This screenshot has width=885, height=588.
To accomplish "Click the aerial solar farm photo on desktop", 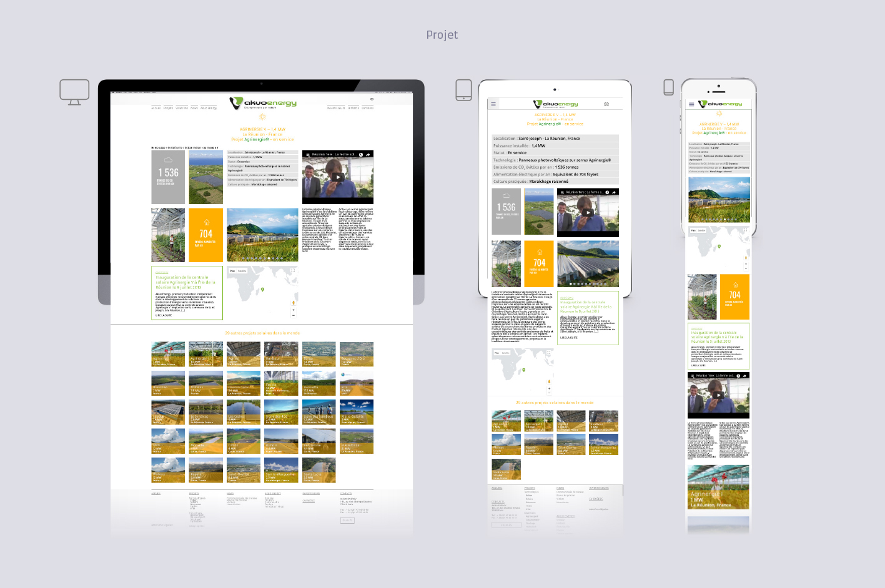I will (x=206, y=177).
